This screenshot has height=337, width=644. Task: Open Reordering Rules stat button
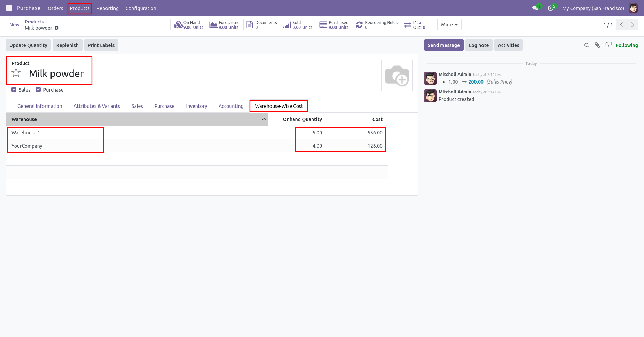point(377,25)
